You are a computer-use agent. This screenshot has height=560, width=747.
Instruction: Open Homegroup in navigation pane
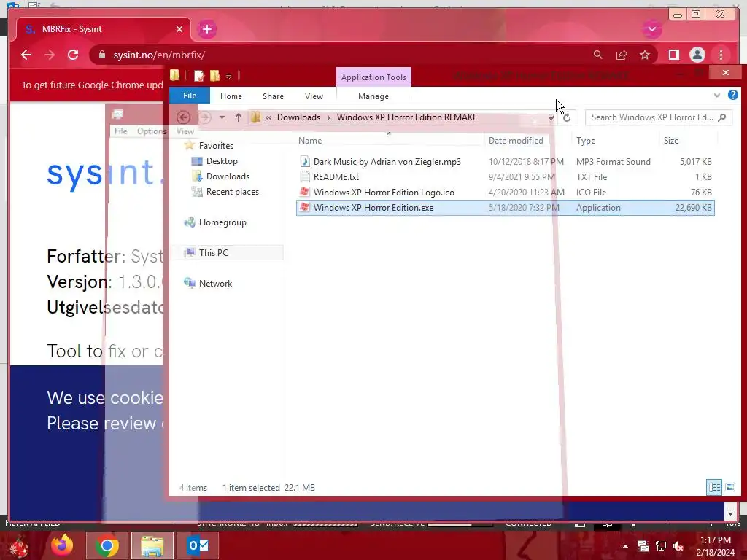[x=222, y=222]
